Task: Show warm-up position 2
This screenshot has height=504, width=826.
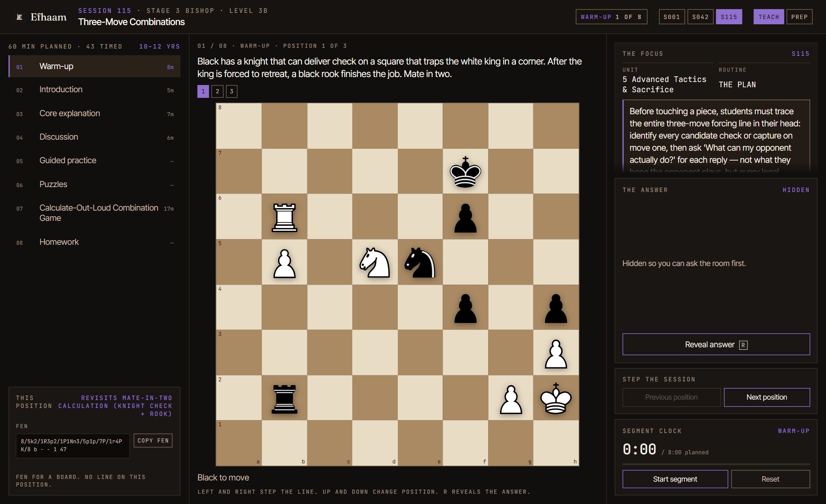Action: [x=218, y=91]
